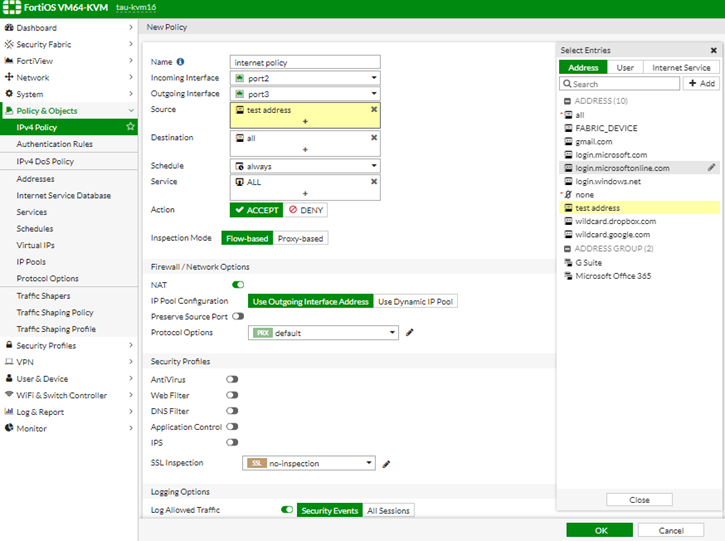Image resolution: width=725 pixels, height=541 pixels.
Task: Edit login.microsoftonline.com entry pencil icon
Action: click(712, 167)
